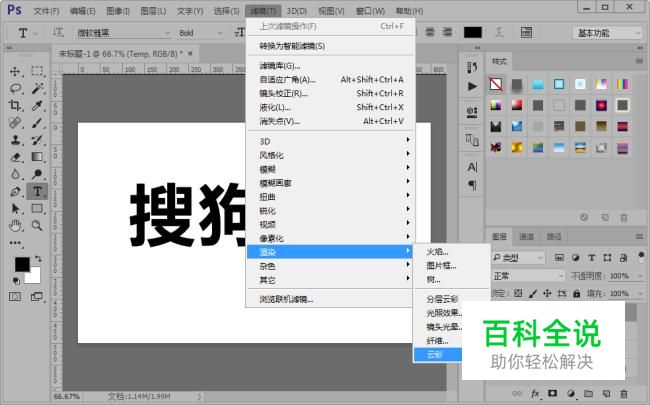Select the Healing Brush tool
650x405 pixels.
(15, 123)
